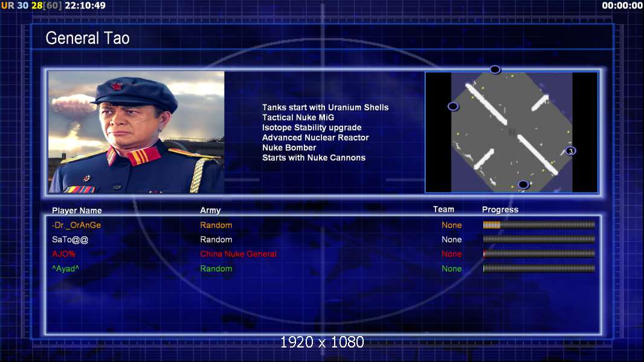Select player name -Dr._OrAnGe
The image size is (644, 362).
76,225
